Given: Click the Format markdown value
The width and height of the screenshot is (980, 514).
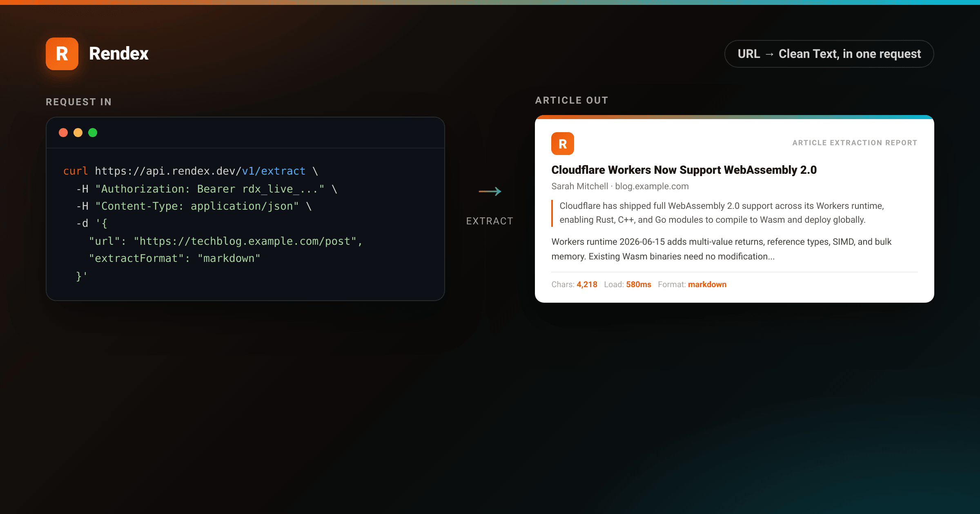Looking at the screenshot, I should [x=707, y=284].
